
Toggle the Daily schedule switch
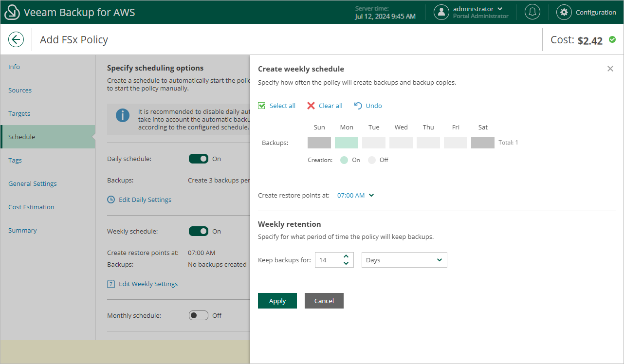(199, 159)
